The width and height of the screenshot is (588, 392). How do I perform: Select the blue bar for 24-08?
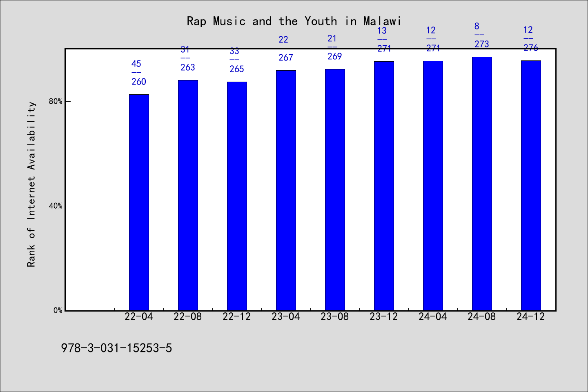[482, 184]
